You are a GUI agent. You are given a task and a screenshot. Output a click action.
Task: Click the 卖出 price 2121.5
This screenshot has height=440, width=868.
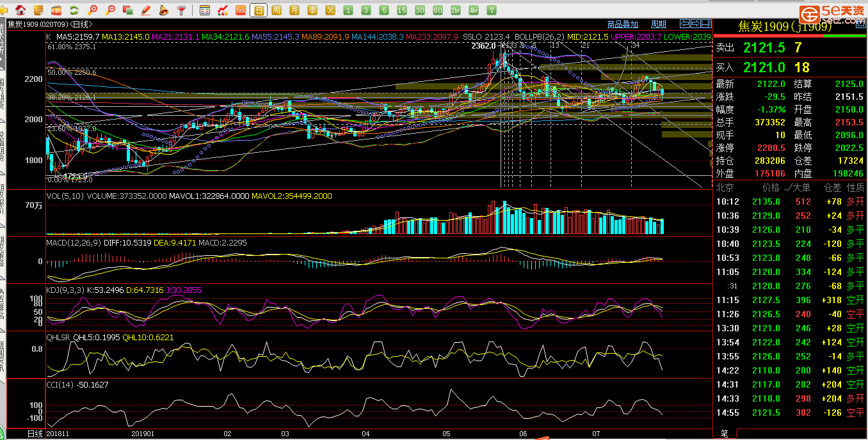tap(764, 47)
